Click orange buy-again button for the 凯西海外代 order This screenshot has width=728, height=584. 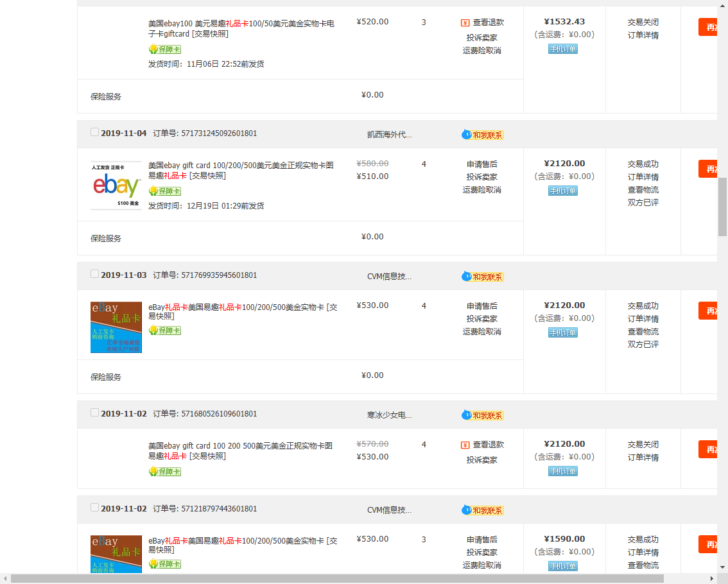[708, 169]
